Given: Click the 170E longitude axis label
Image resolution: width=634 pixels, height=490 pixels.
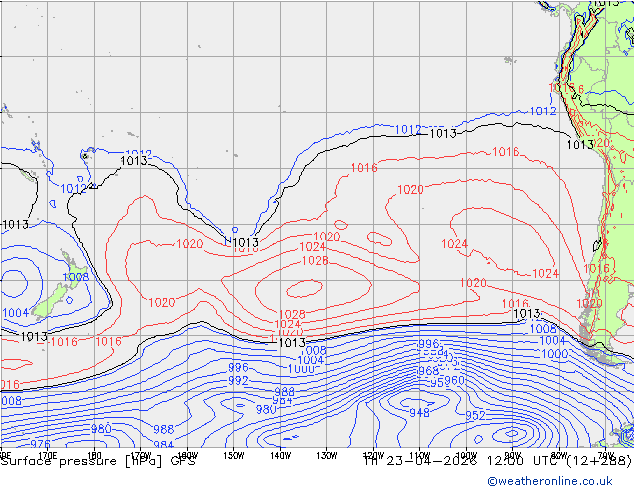Looking at the screenshot, I should click(47, 456).
